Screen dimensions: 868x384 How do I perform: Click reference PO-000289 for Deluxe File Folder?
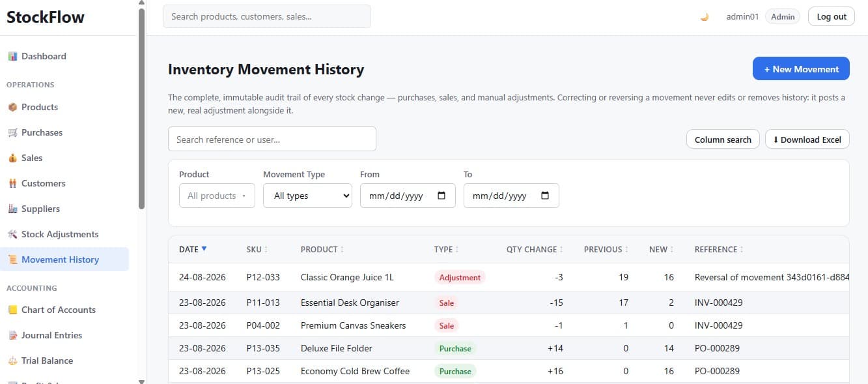[x=717, y=348]
